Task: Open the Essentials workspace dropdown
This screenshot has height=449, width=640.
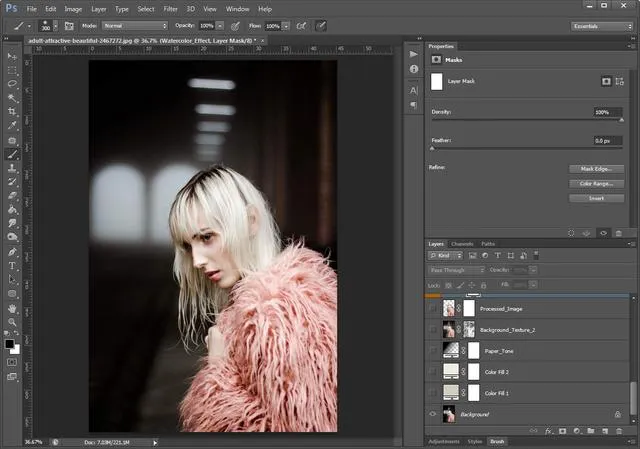Action: click(602, 26)
